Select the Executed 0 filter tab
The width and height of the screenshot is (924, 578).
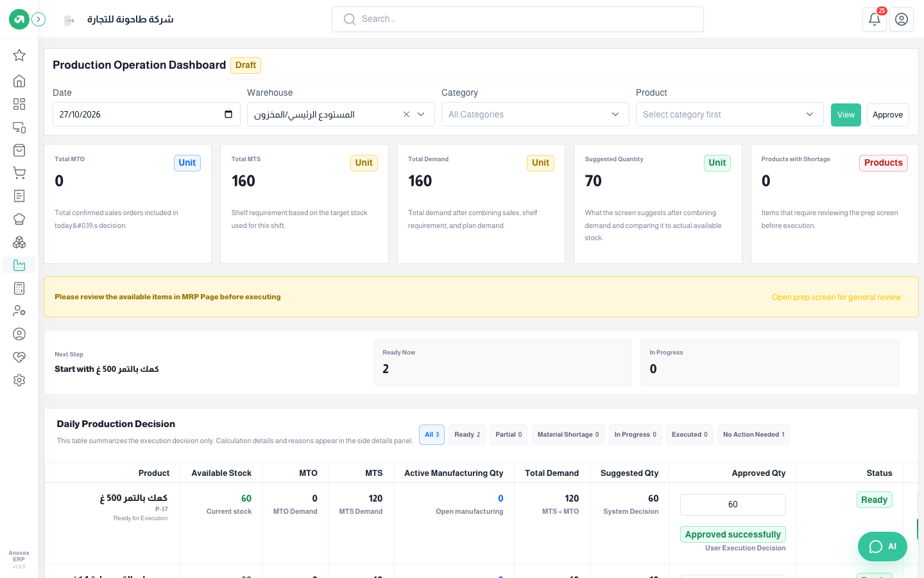pos(690,435)
